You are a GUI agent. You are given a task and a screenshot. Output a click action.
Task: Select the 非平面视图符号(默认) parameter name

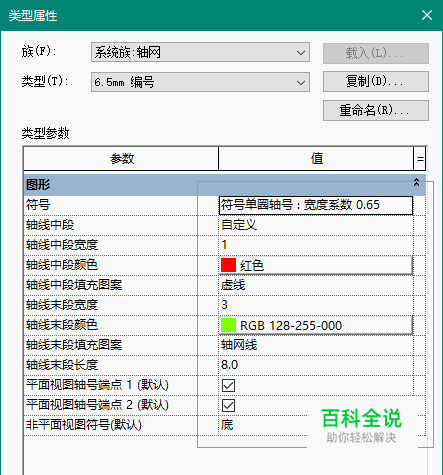click(121, 425)
